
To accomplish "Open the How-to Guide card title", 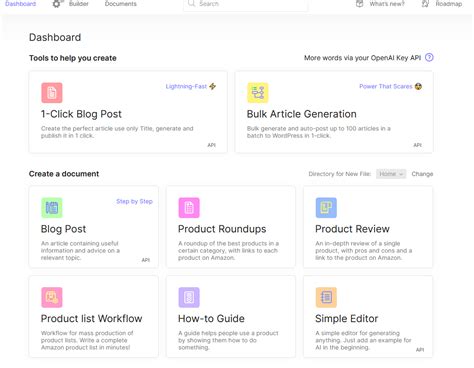I will point(211,319).
